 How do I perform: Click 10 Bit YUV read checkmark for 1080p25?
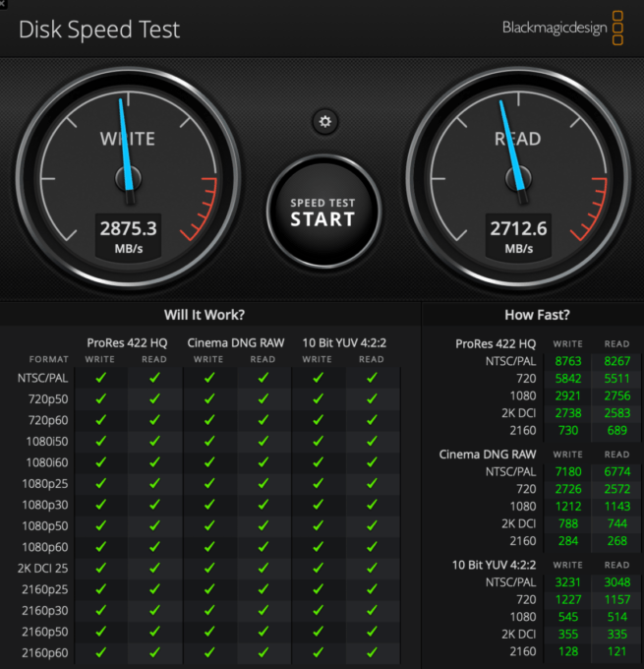tap(372, 483)
